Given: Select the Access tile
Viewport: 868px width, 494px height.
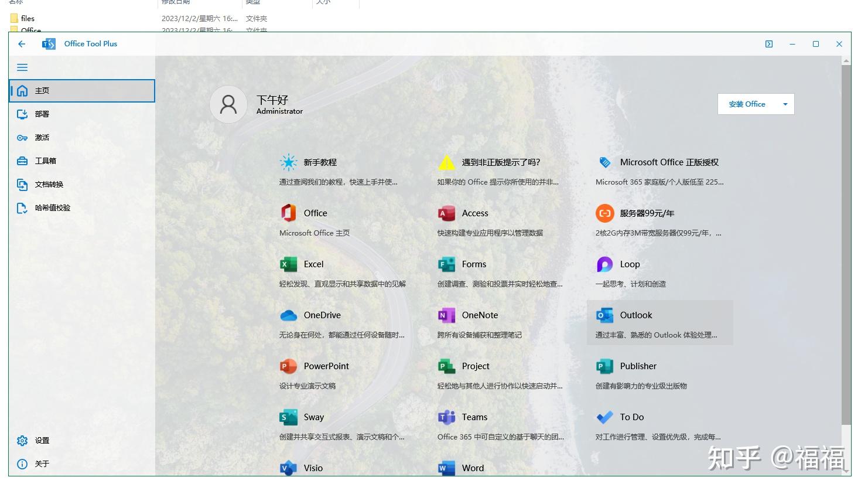Looking at the screenshot, I should [x=474, y=213].
